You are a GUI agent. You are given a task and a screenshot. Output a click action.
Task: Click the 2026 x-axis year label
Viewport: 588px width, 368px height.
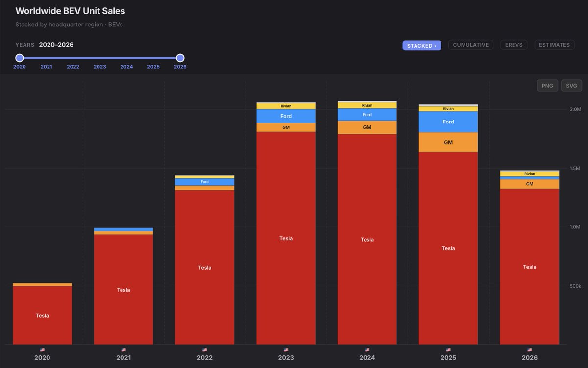[x=530, y=358]
